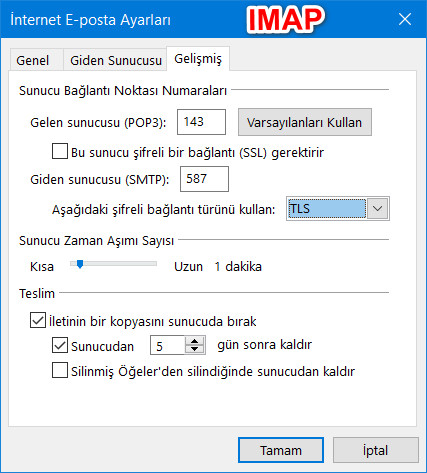Click the server timeout slider thumb
Image resolution: width=427 pixels, height=473 pixels.
click(80, 264)
